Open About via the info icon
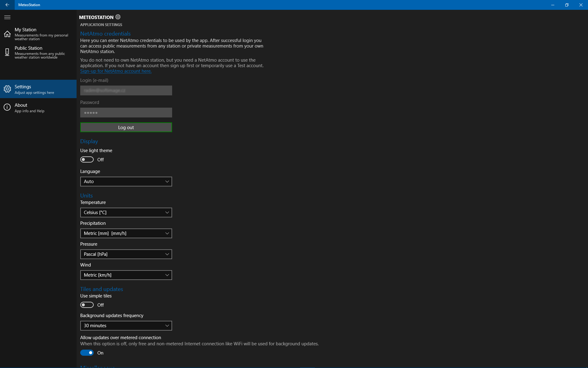 (x=7, y=107)
